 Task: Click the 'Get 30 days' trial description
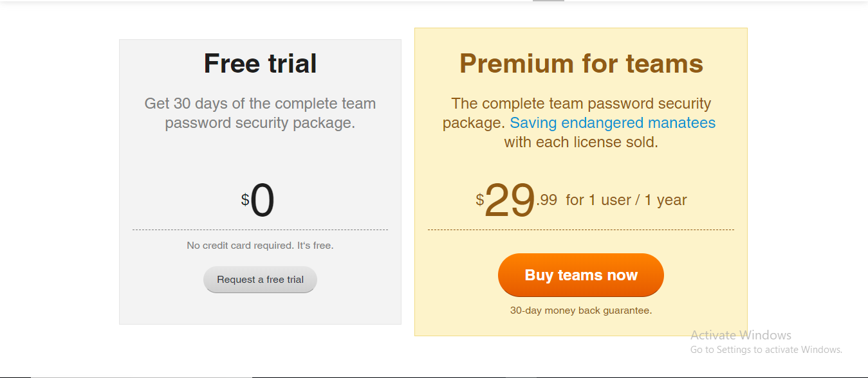[x=260, y=113]
